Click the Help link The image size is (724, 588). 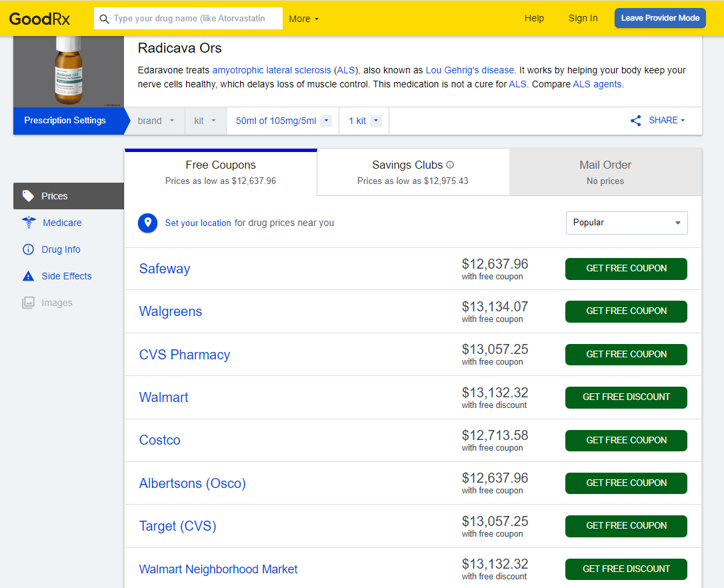pyautogui.click(x=534, y=19)
